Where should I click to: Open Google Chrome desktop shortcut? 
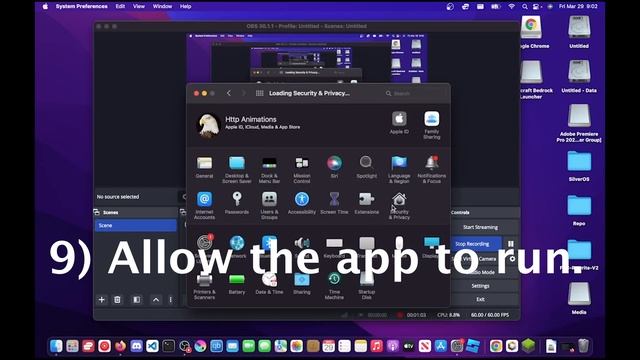click(x=531, y=33)
